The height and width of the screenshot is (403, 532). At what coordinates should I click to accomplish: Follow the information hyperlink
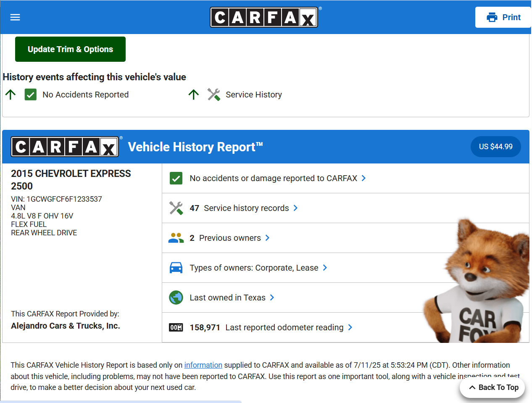pyautogui.click(x=203, y=365)
